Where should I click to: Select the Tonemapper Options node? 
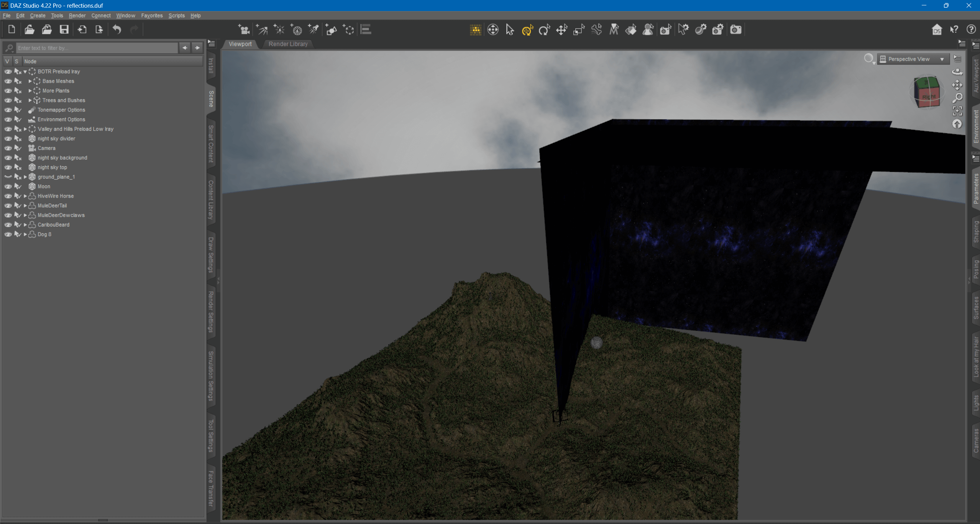point(61,110)
